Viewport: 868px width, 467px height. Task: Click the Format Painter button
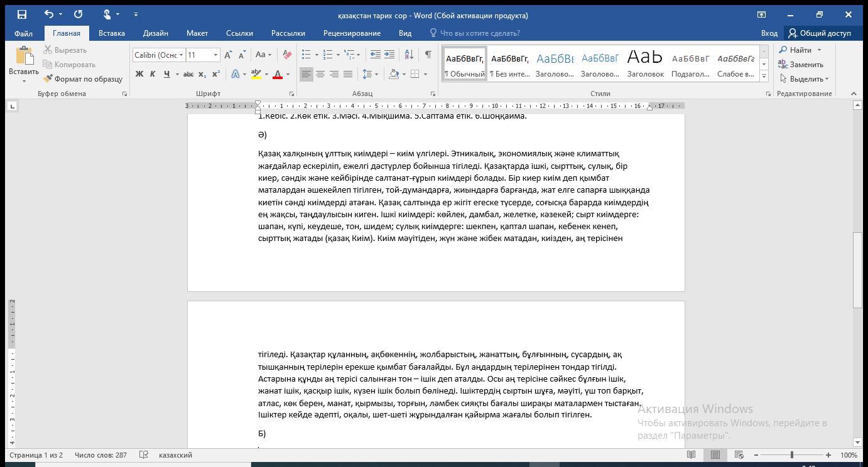point(83,79)
